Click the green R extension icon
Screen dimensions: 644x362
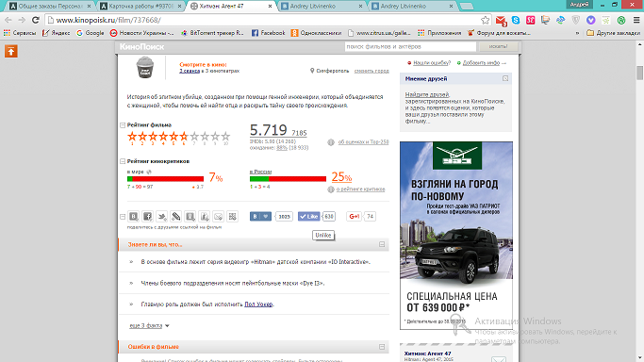[621, 20]
